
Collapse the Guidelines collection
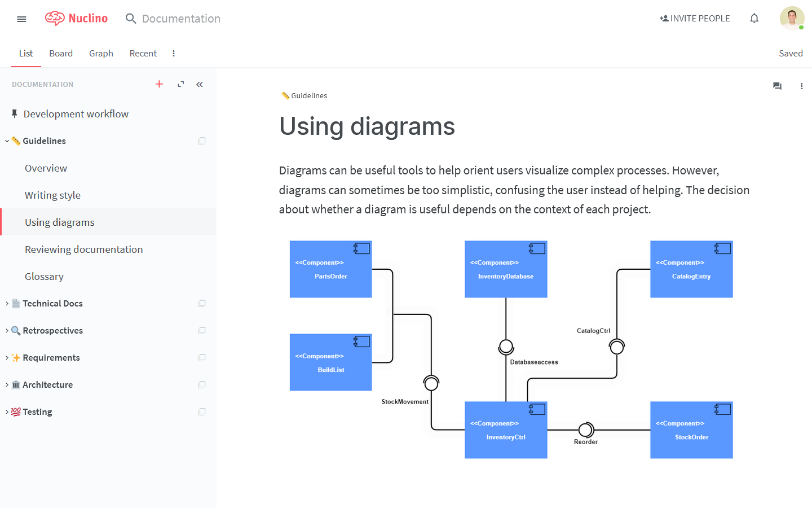7,141
